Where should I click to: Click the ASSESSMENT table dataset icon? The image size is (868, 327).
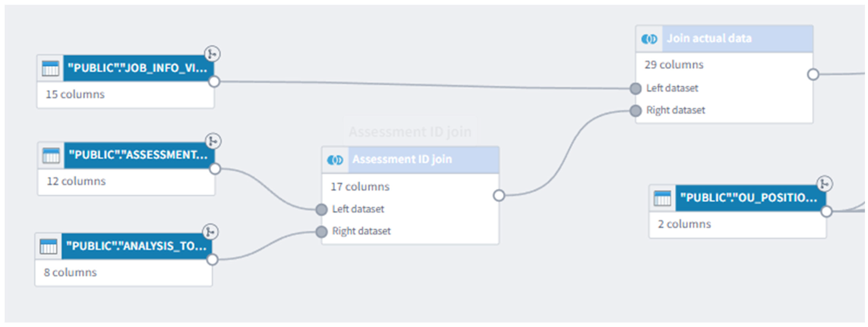click(51, 155)
